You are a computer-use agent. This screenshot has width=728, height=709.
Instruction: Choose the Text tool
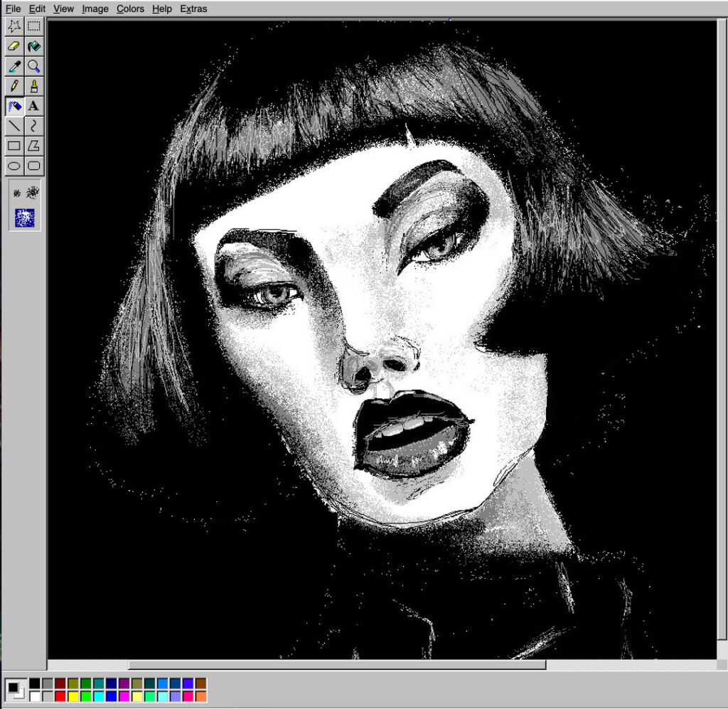click(x=33, y=106)
